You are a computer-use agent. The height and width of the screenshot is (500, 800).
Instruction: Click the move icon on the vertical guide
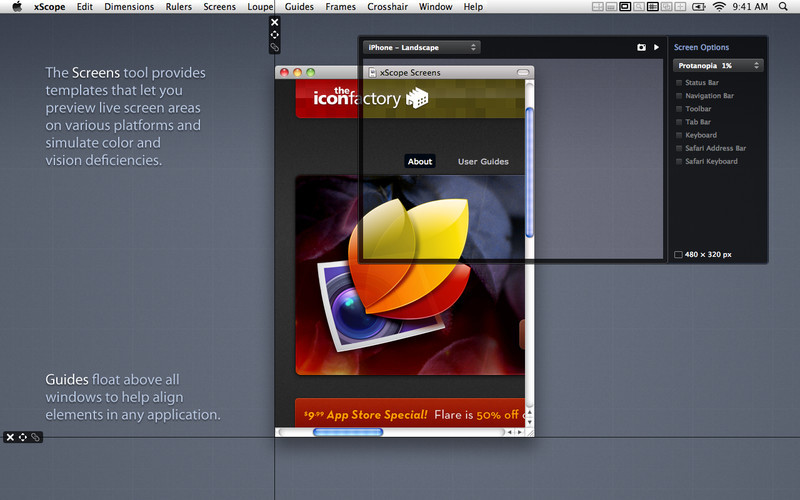pos(274,35)
